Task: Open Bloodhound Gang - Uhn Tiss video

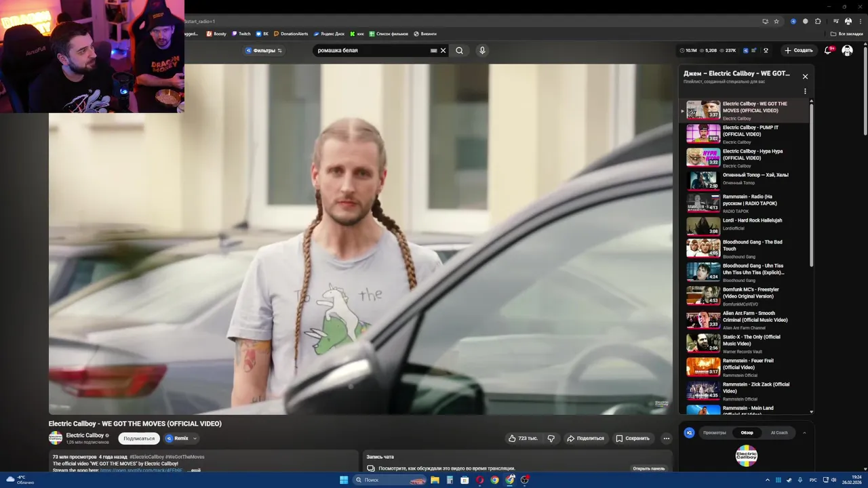Action: tap(746, 272)
